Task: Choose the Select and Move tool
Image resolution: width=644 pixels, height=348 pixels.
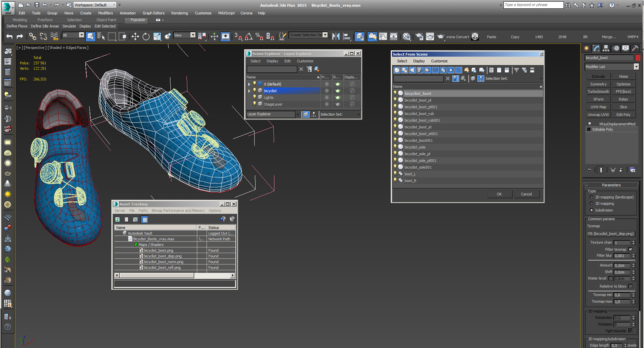Action: (x=135, y=37)
